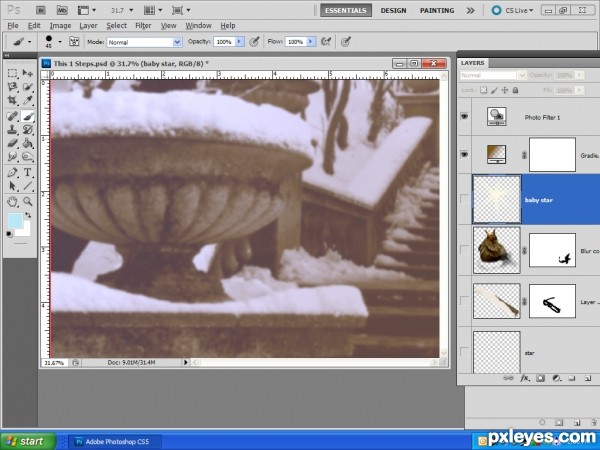600x450 pixels.
Task: Select the Healing Brush tool
Action: pos(13,116)
